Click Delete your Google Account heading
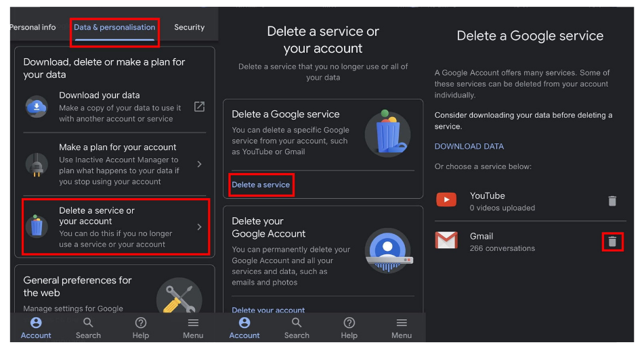Screen dimensions: 644x351 coord(269,227)
